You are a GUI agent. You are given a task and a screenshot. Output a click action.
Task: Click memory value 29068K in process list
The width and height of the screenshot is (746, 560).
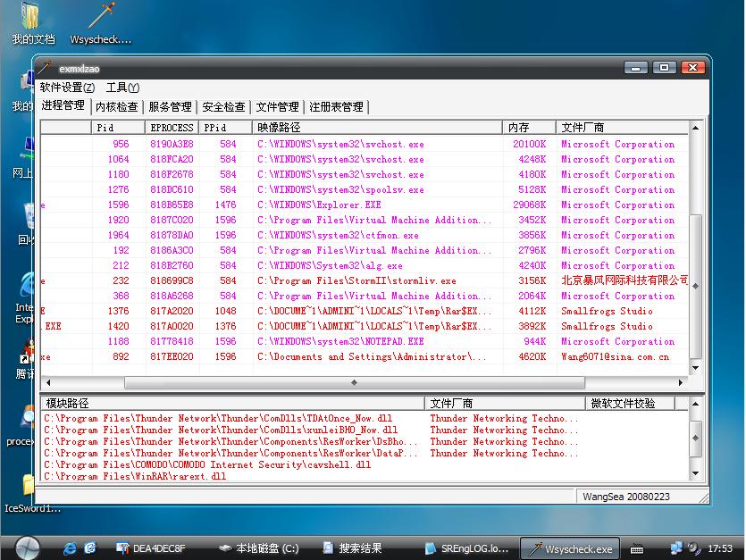tap(529, 205)
